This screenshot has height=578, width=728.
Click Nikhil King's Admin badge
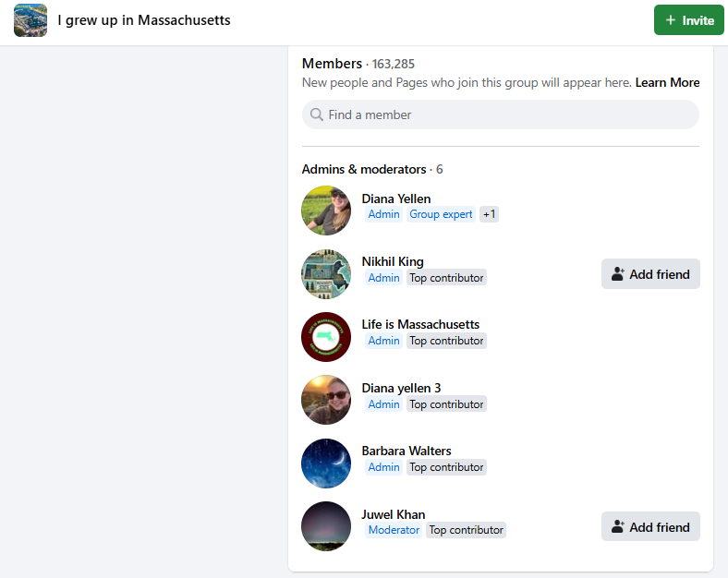(x=383, y=278)
